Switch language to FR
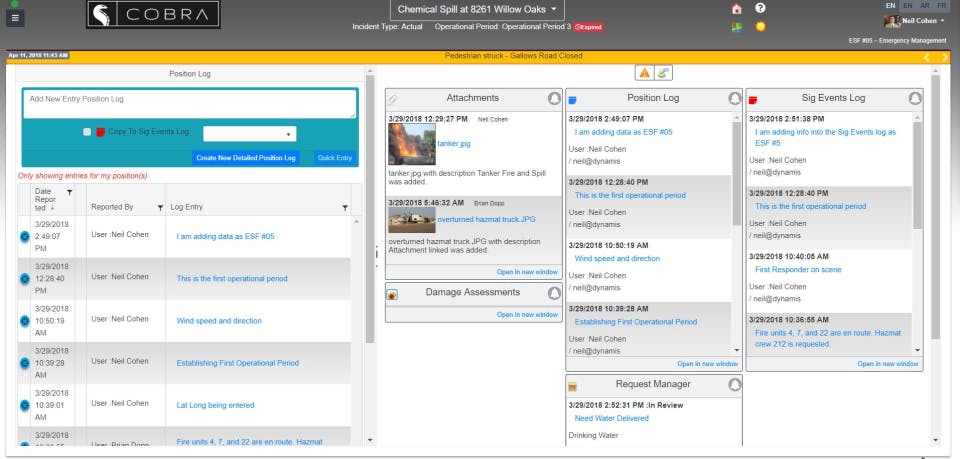The width and height of the screenshot is (960, 459). pos(942,6)
